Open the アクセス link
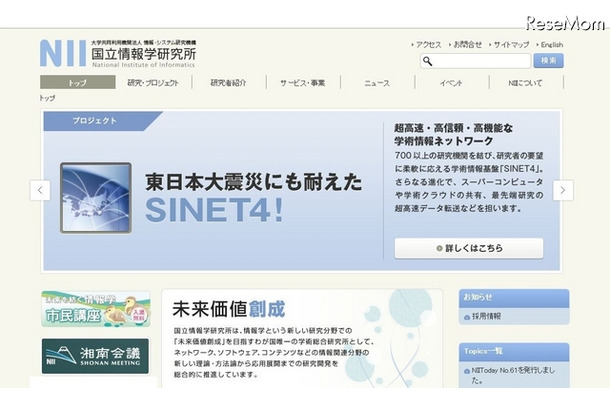Screen dimensions: 610x400 427,45
